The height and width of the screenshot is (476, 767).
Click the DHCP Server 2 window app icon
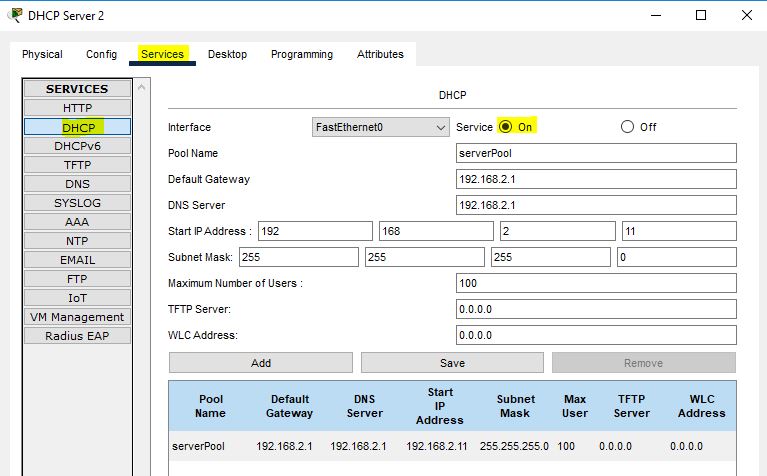[x=15, y=15]
